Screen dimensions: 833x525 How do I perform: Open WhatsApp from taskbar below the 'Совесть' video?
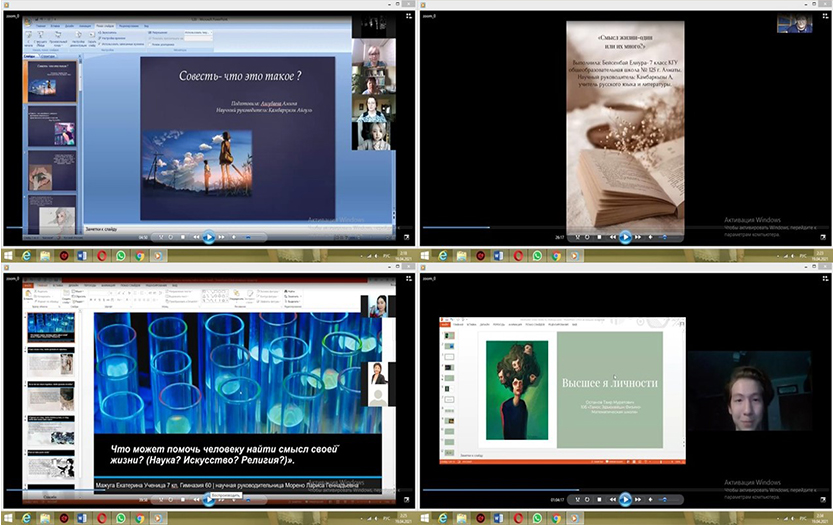click(122, 256)
